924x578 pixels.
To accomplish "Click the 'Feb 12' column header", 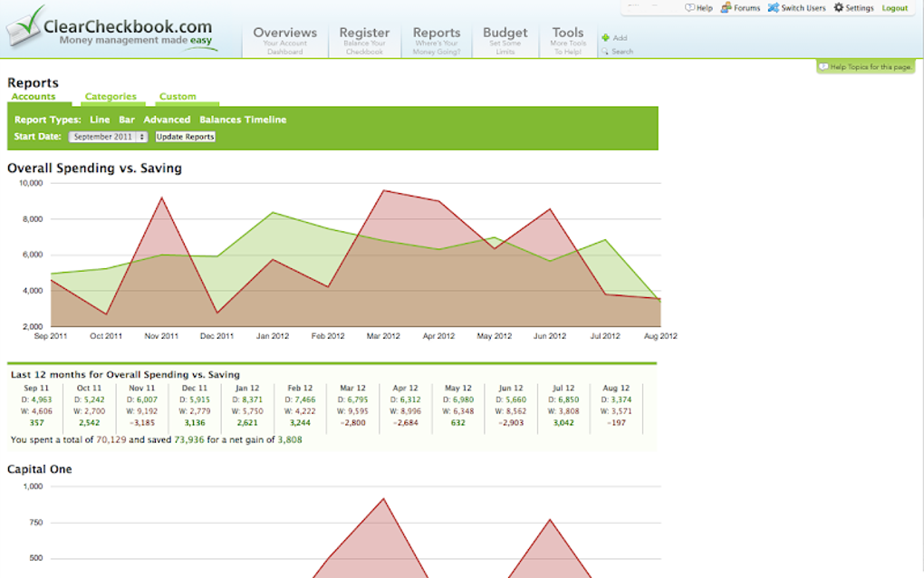I will [x=300, y=389].
